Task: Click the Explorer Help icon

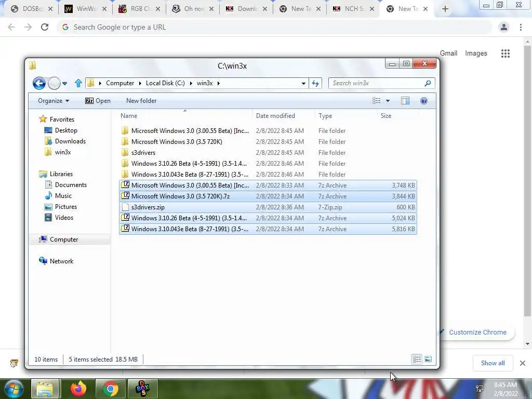Action: [x=424, y=101]
